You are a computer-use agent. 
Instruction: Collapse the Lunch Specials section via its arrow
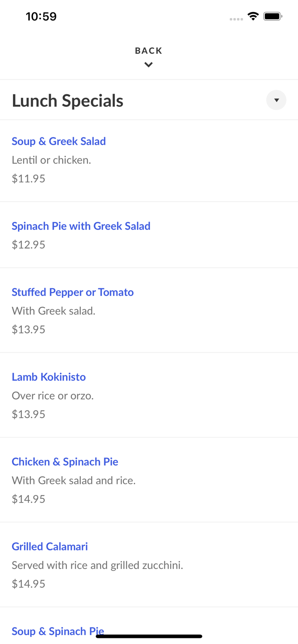click(276, 100)
